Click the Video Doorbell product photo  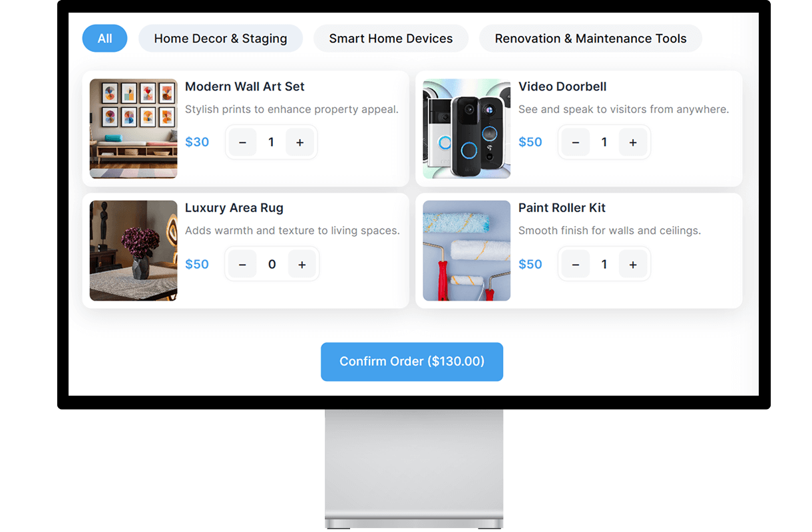point(467,128)
